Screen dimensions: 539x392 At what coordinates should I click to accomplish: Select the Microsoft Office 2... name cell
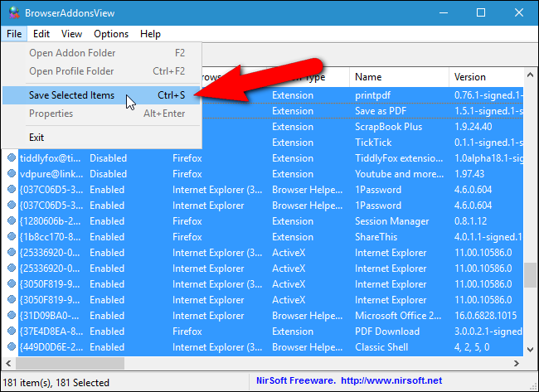click(398, 316)
